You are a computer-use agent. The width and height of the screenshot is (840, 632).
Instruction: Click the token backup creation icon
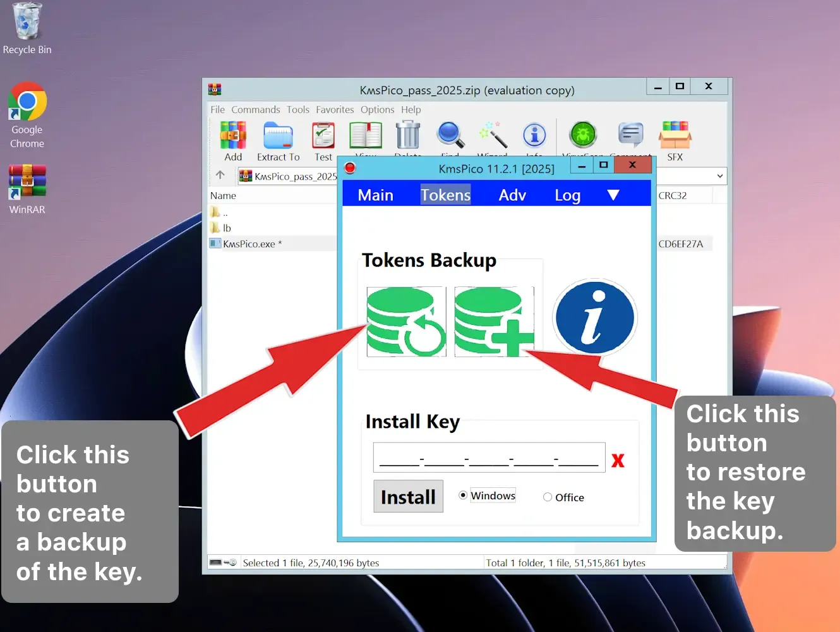point(405,322)
